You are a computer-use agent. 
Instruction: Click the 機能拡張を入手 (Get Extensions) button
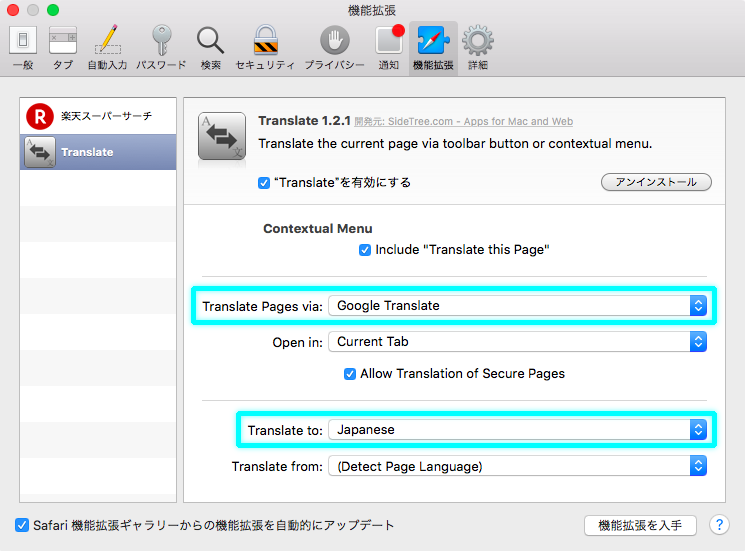640,525
